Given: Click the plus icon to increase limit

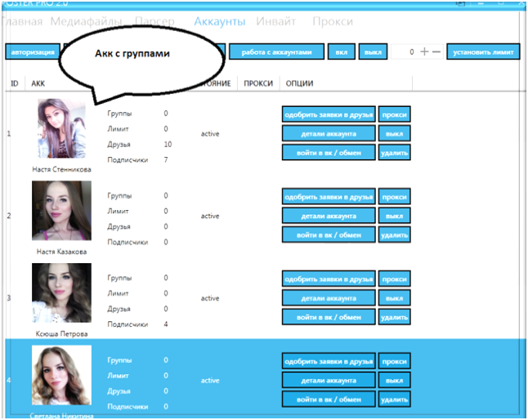Looking at the screenshot, I should tap(424, 51).
